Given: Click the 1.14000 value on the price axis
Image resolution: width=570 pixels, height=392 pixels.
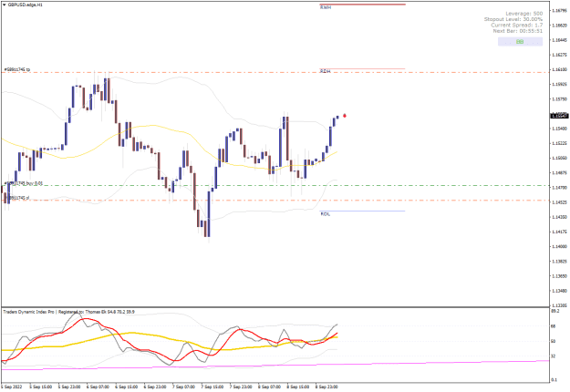Looking at the screenshot, I should [559, 246].
